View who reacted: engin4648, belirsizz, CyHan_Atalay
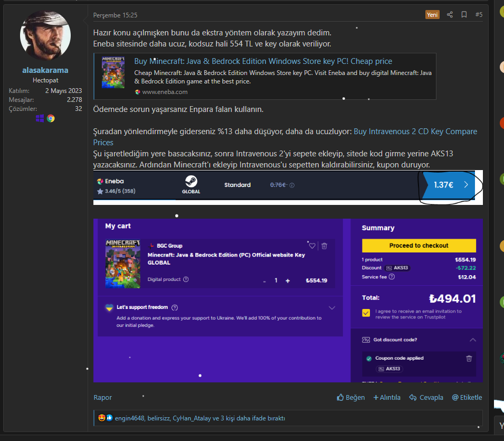Viewport: 504px width, 441px height. pos(200,418)
